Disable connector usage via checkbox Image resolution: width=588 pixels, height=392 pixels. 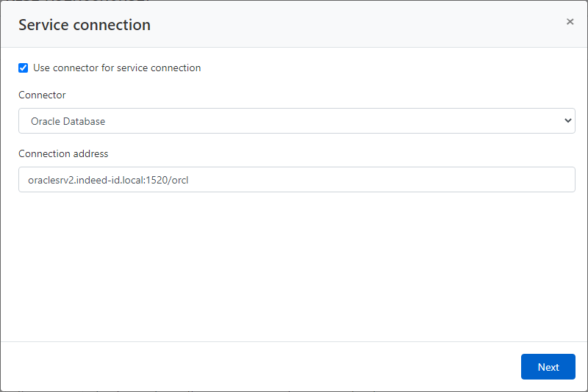point(24,68)
